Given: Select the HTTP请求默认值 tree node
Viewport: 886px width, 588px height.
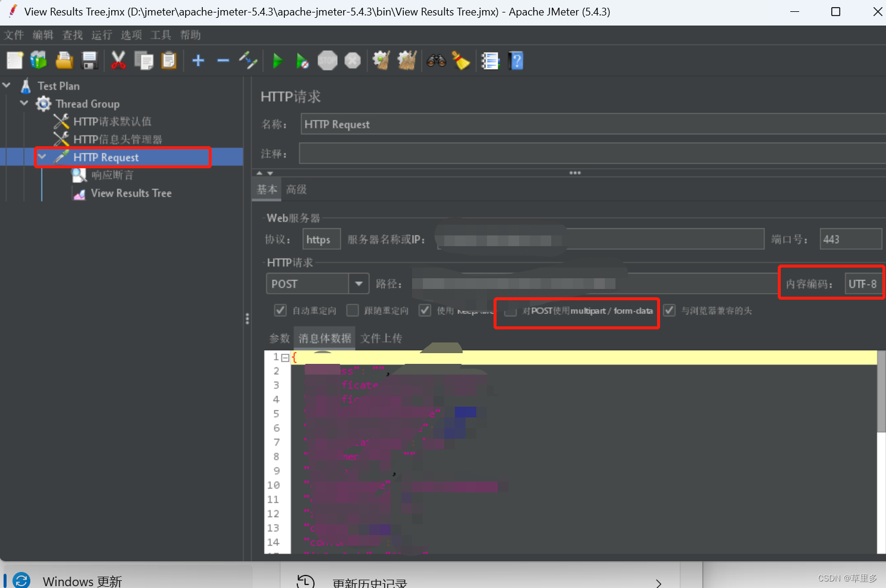Looking at the screenshot, I should [x=112, y=121].
